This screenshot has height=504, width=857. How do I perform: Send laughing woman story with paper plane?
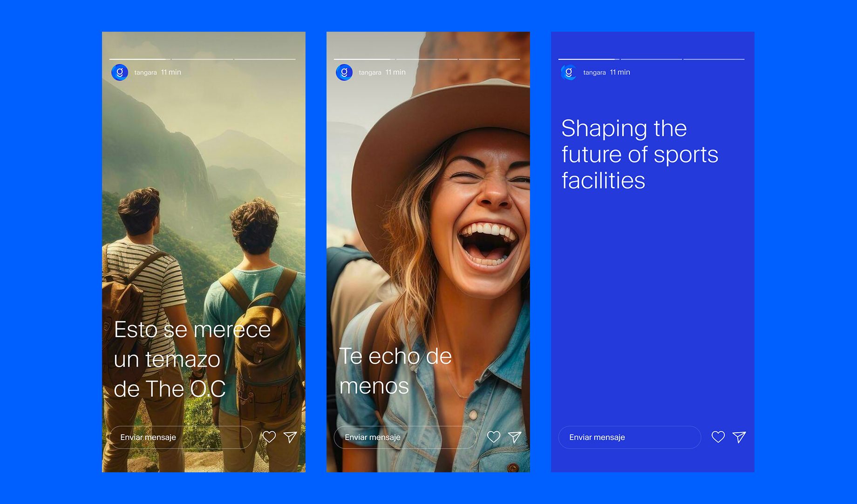click(x=515, y=437)
